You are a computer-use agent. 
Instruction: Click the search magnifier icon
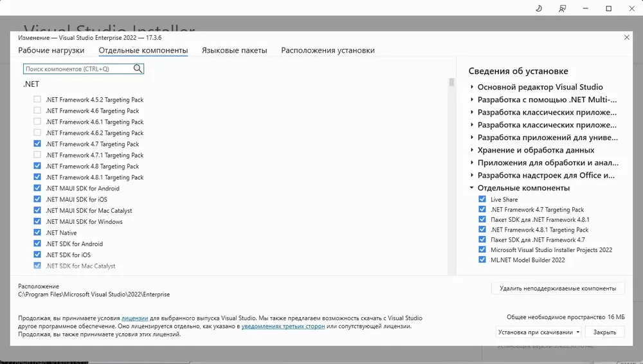click(x=138, y=69)
